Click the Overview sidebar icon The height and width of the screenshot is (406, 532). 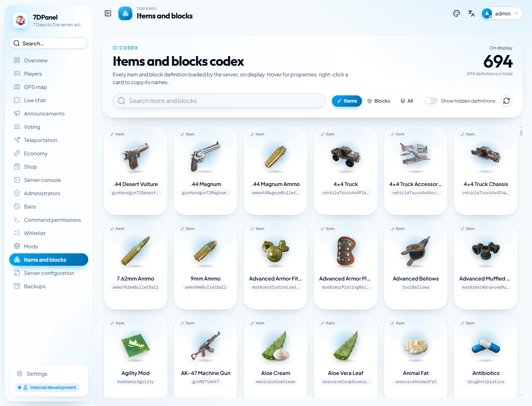click(x=17, y=60)
